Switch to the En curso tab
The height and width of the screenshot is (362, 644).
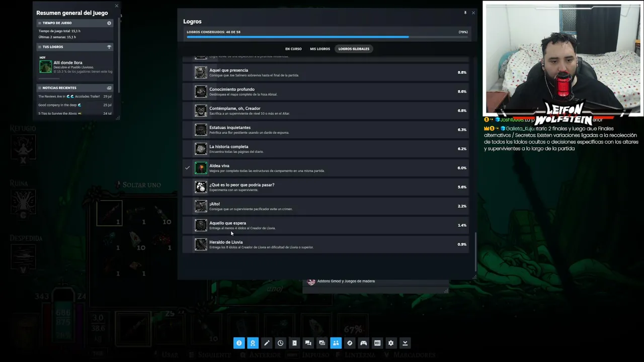pos(293,49)
